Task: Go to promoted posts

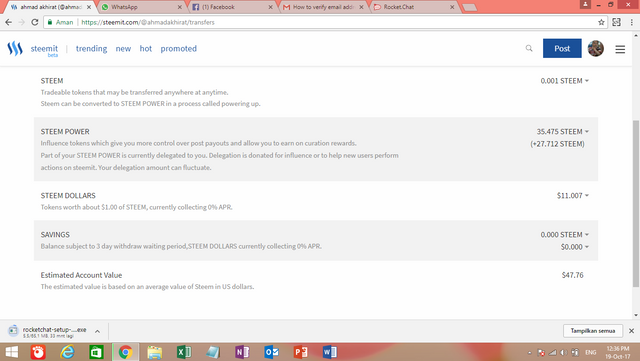Action: [178, 49]
